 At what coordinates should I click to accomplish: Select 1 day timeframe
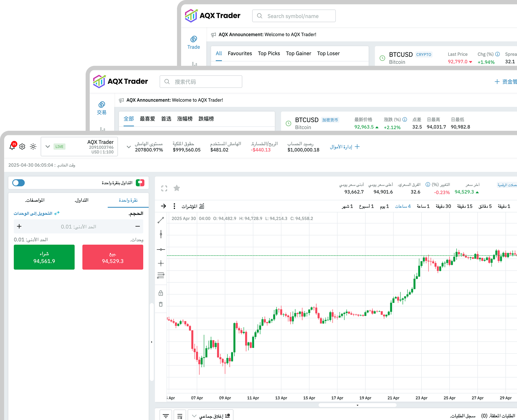(x=384, y=206)
